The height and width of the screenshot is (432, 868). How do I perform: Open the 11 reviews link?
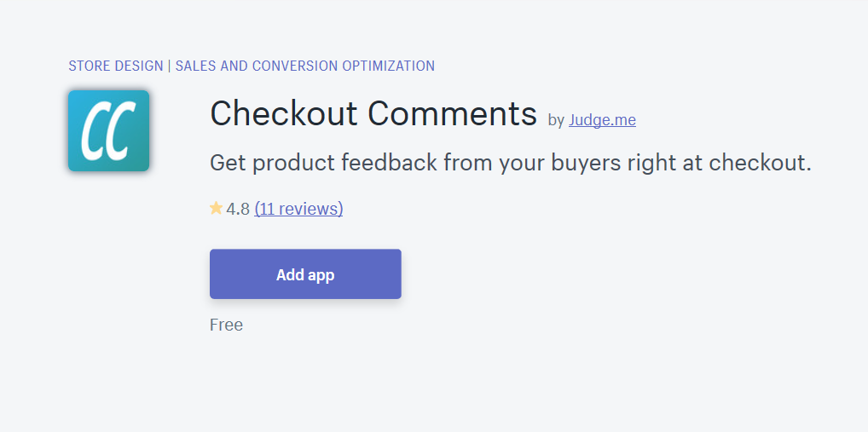click(x=298, y=209)
